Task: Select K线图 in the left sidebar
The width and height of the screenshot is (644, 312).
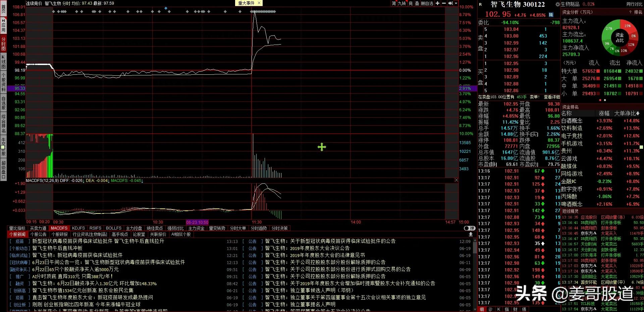Action: pyautogui.click(x=3, y=62)
